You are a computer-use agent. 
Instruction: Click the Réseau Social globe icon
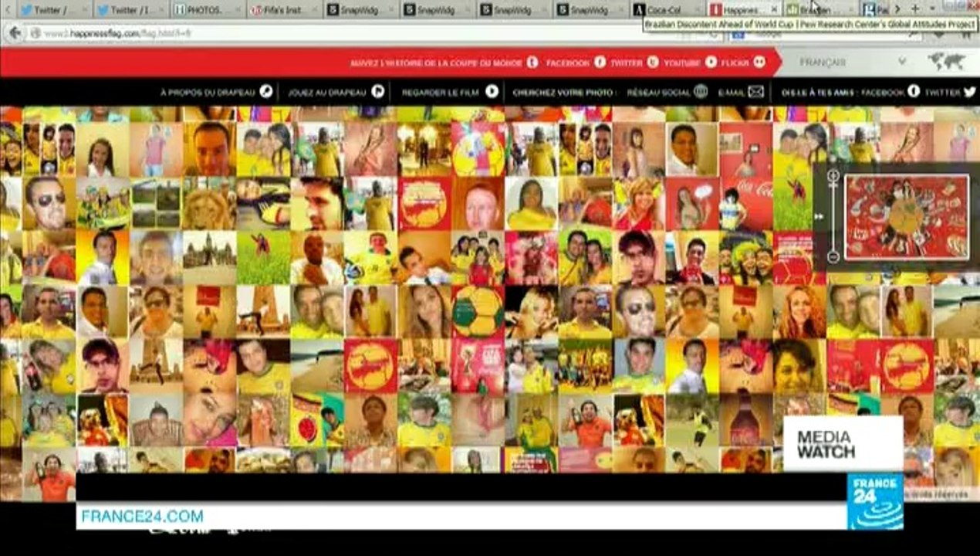coord(701,92)
